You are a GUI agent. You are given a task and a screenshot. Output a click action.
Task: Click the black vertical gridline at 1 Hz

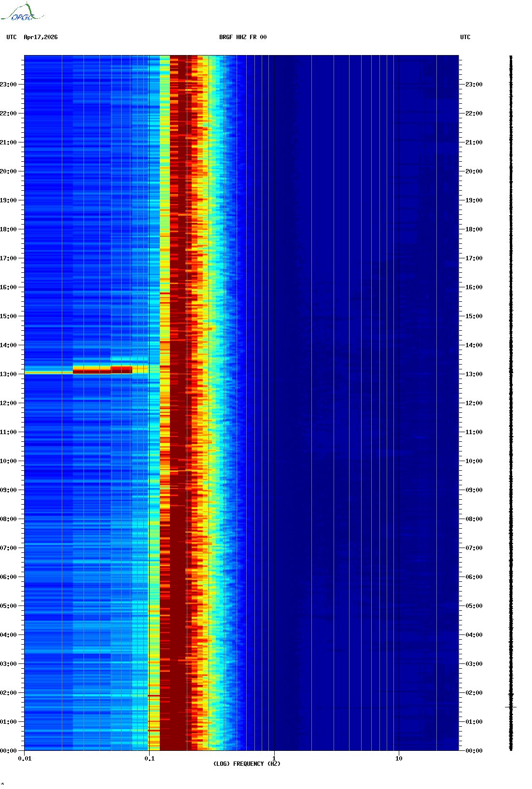(274, 386)
